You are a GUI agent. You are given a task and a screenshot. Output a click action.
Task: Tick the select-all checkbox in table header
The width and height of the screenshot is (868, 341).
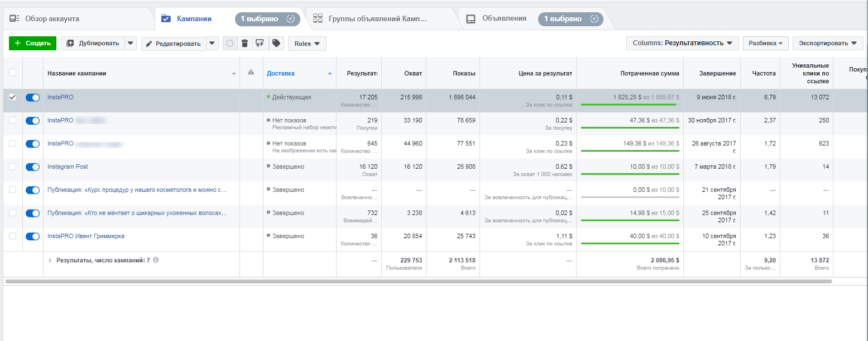(13, 73)
